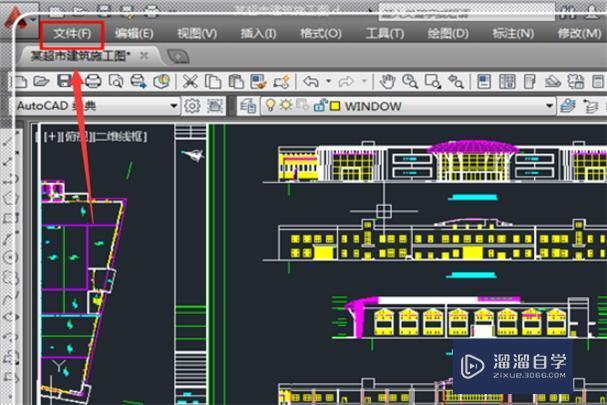Click Make Object's Layer Current icon
This screenshot has width=607, height=405.
[x=568, y=106]
